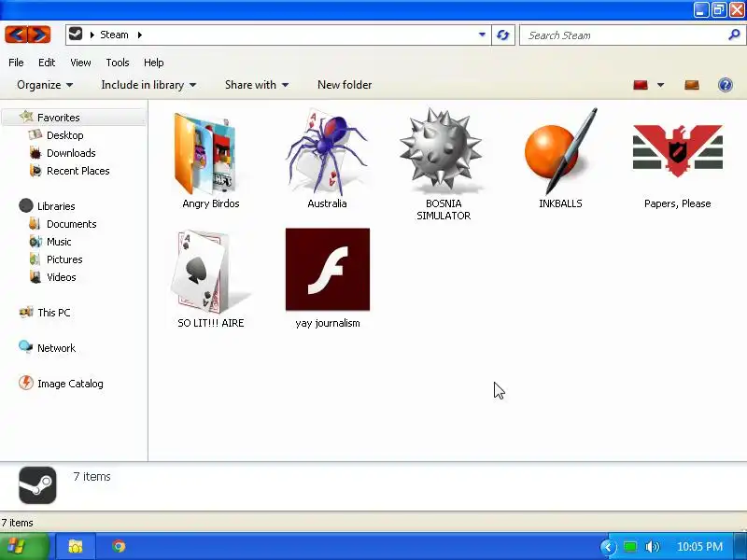Click the arrow after Steam in path

coord(139,35)
